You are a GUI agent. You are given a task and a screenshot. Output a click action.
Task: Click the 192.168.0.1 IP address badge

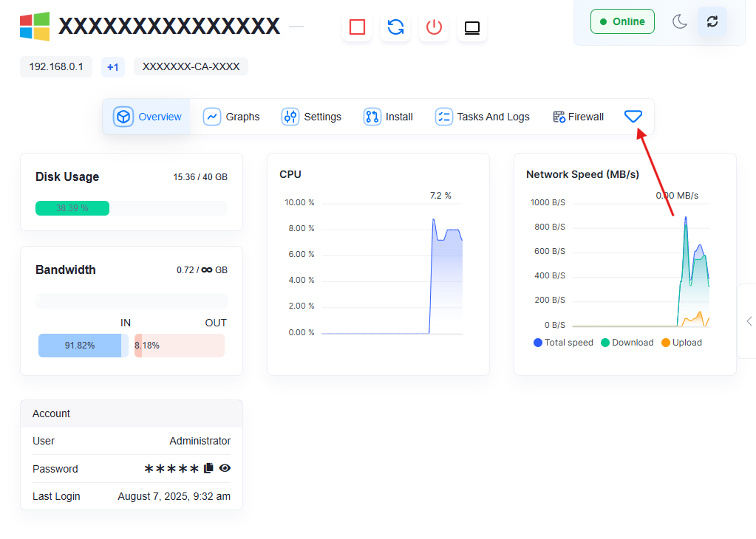pos(56,66)
